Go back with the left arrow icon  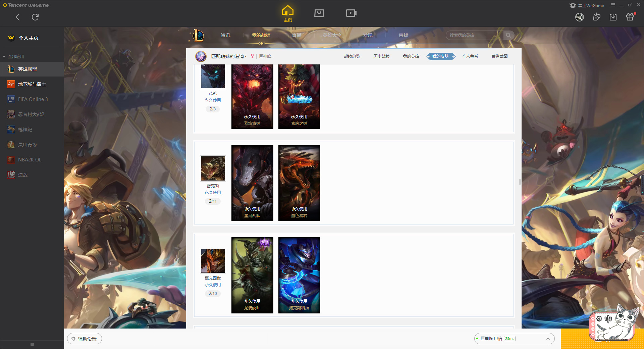pyautogui.click(x=18, y=17)
